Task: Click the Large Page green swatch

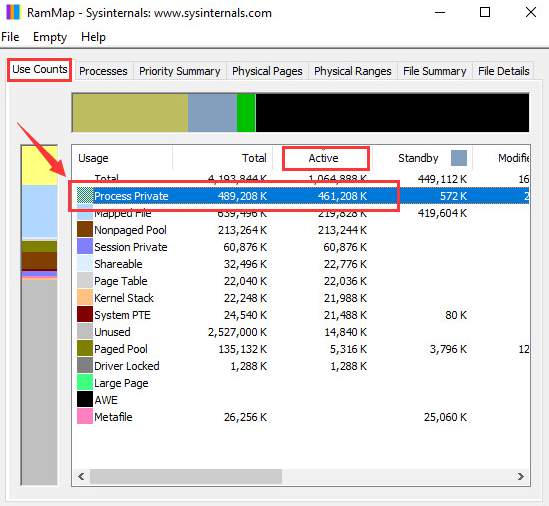Action: [x=85, y=382]
